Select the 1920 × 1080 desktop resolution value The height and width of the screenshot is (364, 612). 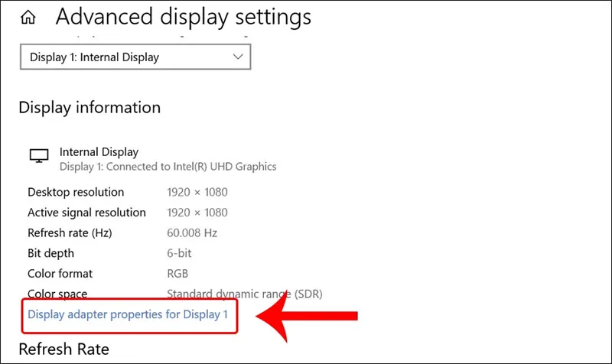pos(197,192)
